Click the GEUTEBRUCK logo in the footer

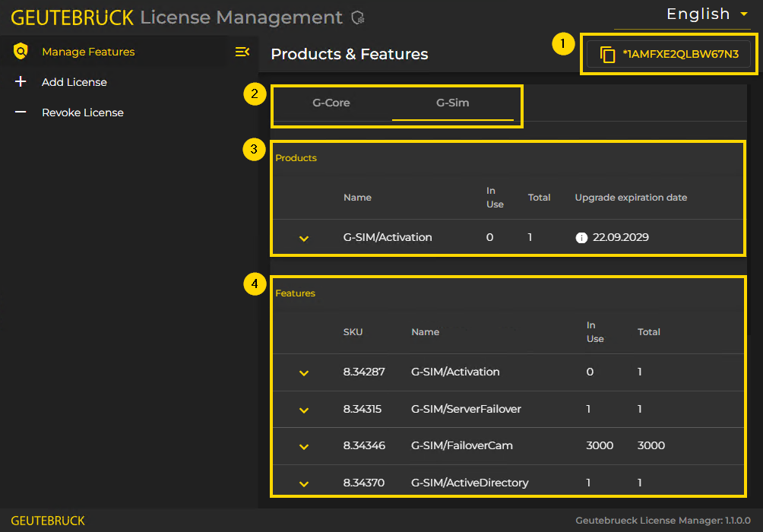point(48,521)
